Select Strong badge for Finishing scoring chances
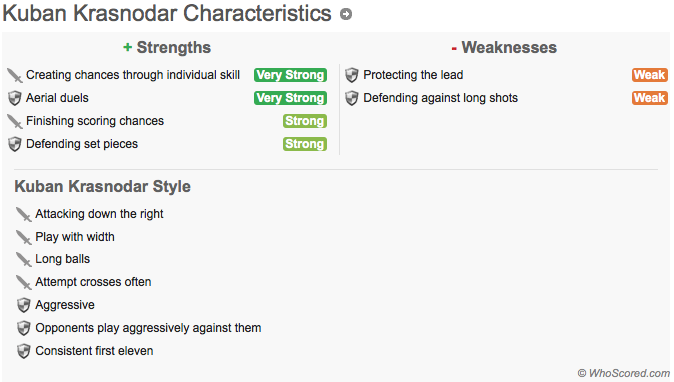674x382 pixels. [x=305, y=121]
